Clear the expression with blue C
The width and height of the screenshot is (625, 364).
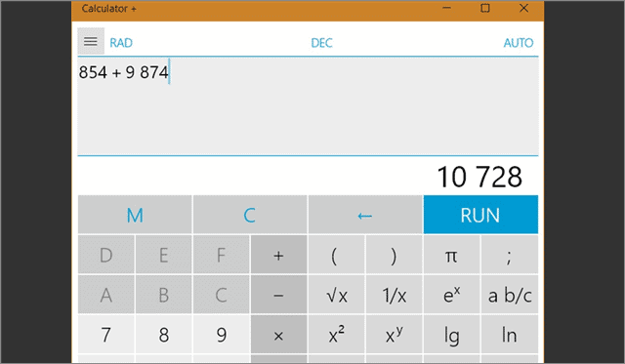click(x=250, y=215)
